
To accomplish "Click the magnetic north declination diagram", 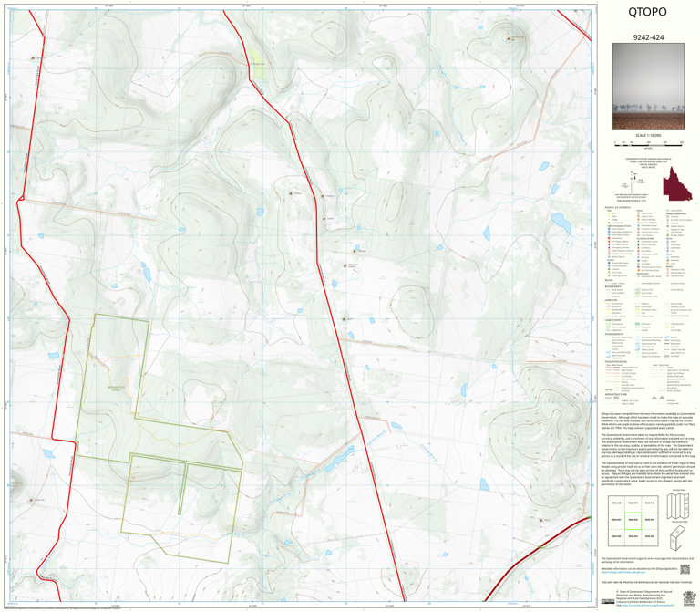I will pos(632,183).
